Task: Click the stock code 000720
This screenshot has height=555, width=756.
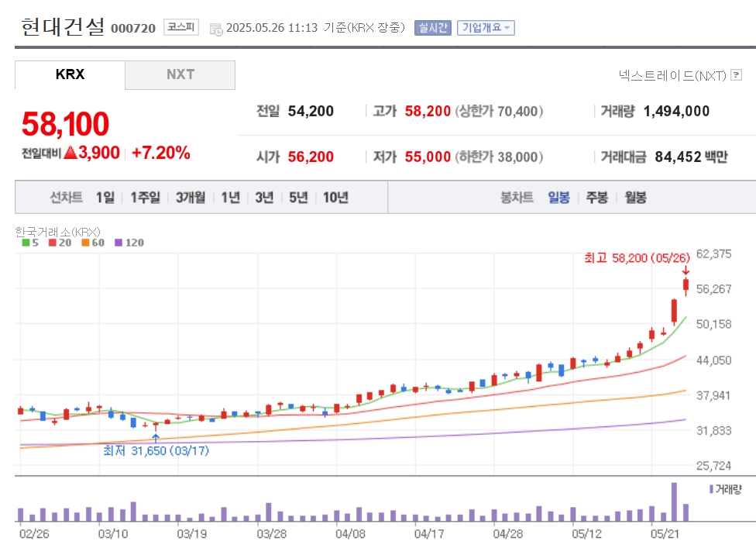Action: [133, 29]
